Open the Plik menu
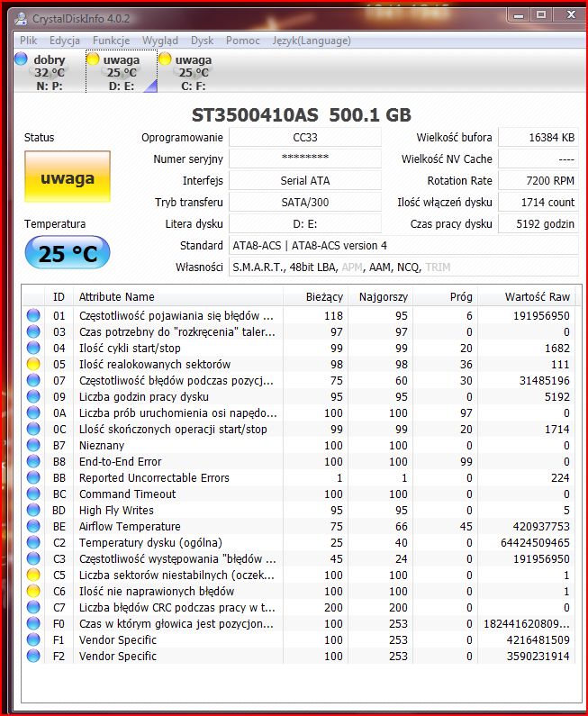 tap(28, 41)
